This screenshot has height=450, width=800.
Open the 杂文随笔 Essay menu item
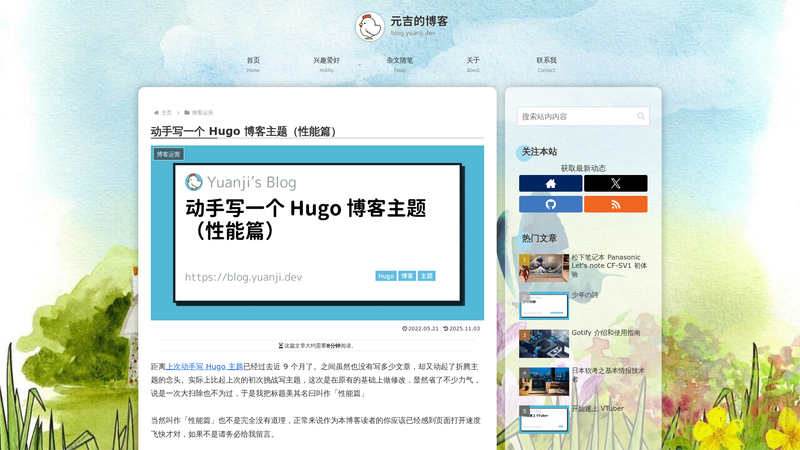pos(399,64)
